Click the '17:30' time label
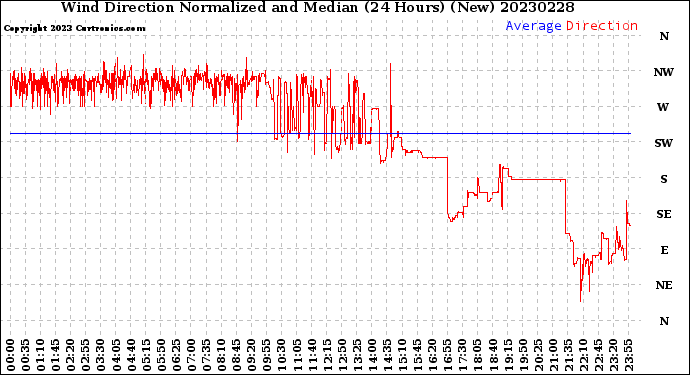Screen dimensions: 690x375 462,355
